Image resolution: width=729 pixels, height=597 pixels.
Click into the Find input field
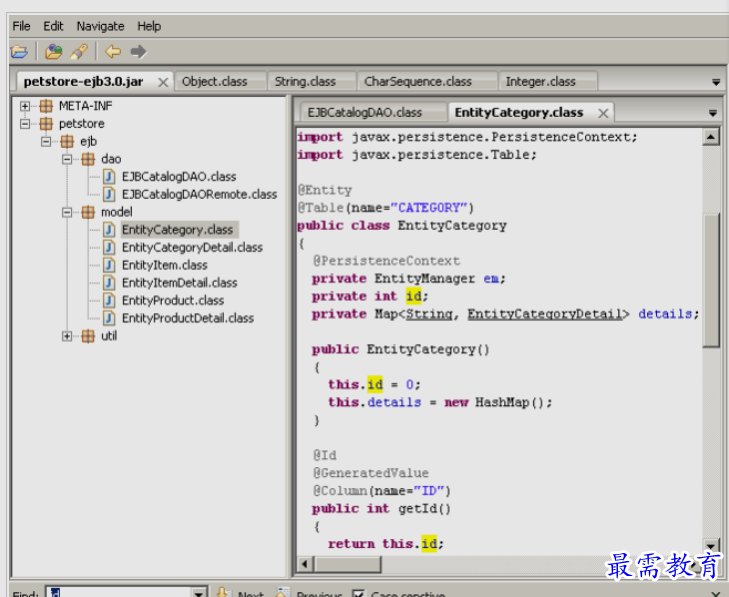[119, 592]
